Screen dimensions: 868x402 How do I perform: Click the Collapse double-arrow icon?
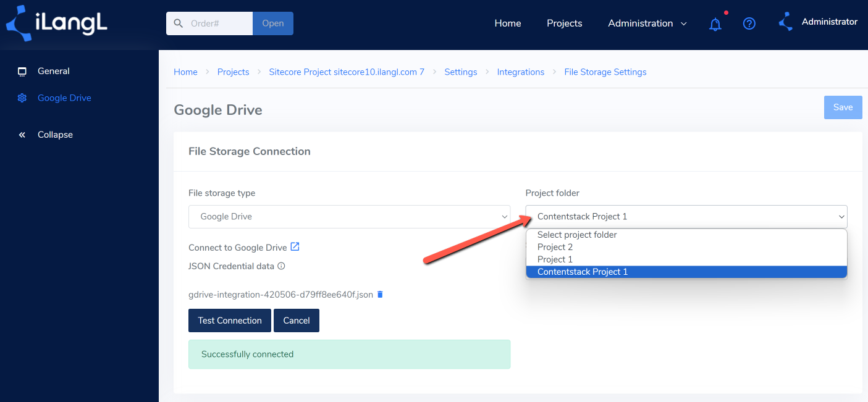pos(22,135)
